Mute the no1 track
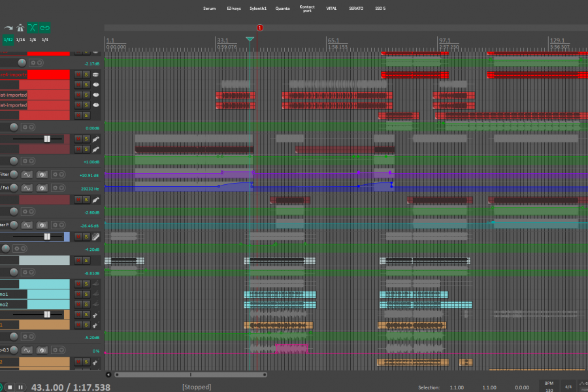588x392 pixels. tap(78, 294)
